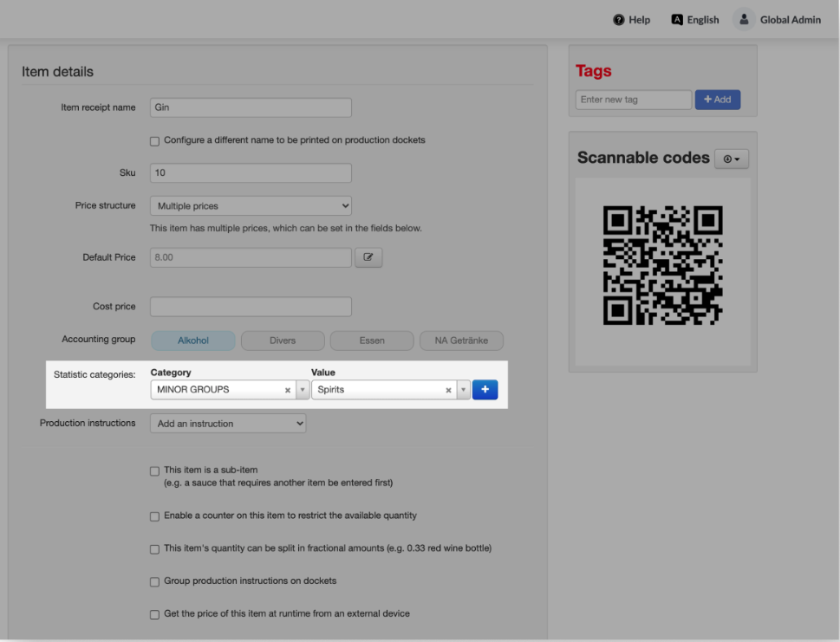This screenshot has width=840, height=642.
Task: Click the English language icon
Action: (677, 20)
